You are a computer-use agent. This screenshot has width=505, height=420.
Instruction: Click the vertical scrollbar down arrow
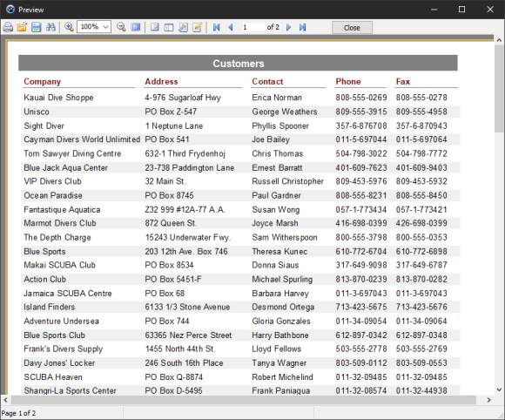(x=499, y=390)
